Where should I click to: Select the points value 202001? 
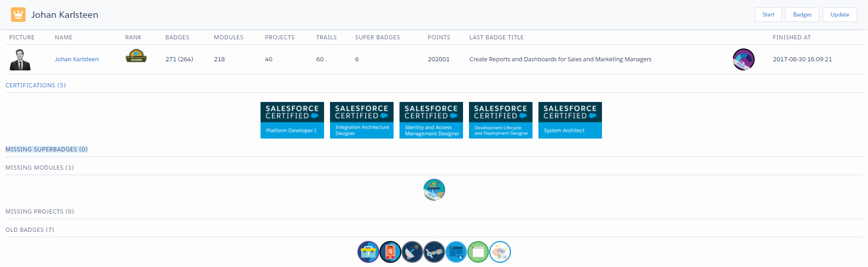pyautogui.click(x=439, y=59)
